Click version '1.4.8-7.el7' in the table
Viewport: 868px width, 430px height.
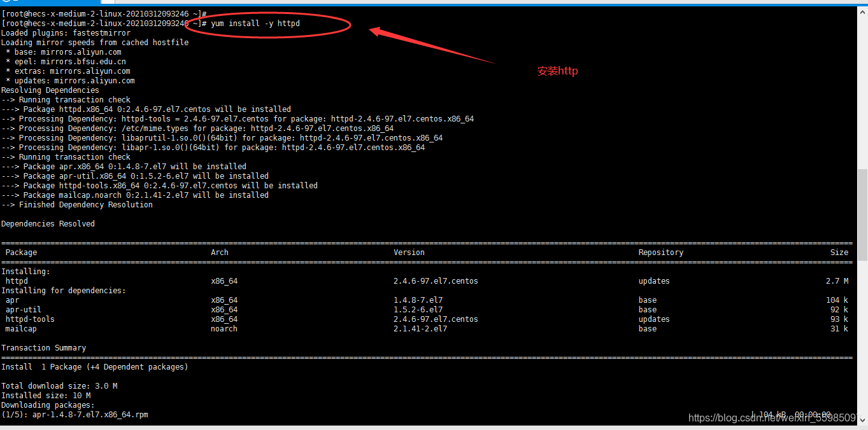(418, 300)
